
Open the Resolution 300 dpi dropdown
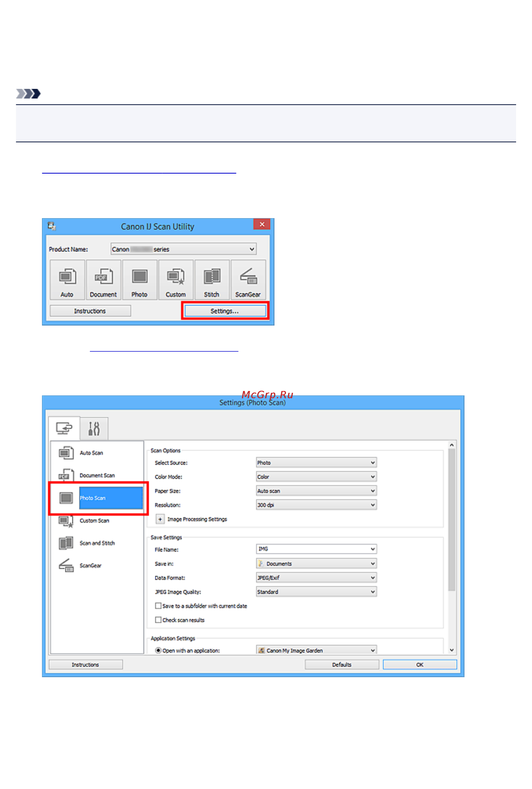316,505
